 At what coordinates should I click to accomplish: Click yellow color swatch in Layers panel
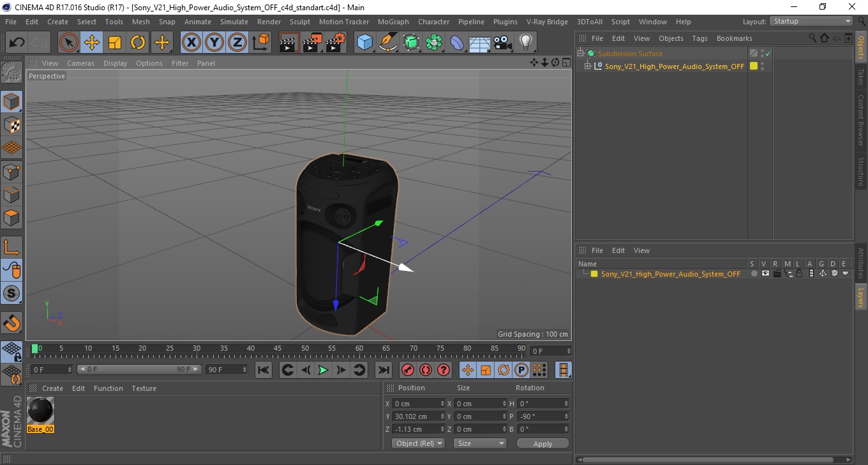click(x=594, y=274)
